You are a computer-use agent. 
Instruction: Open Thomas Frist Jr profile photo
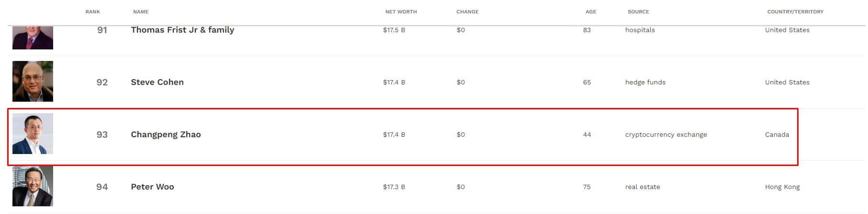tap(33, 38)
